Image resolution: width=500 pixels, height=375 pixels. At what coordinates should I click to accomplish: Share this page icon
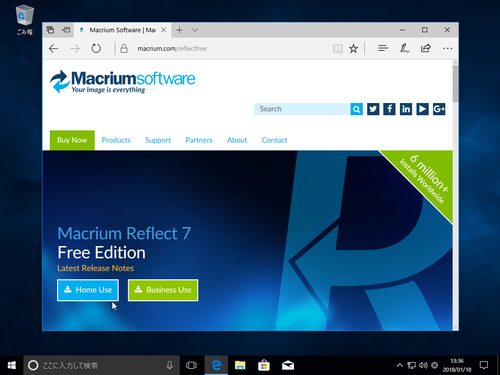426,49
